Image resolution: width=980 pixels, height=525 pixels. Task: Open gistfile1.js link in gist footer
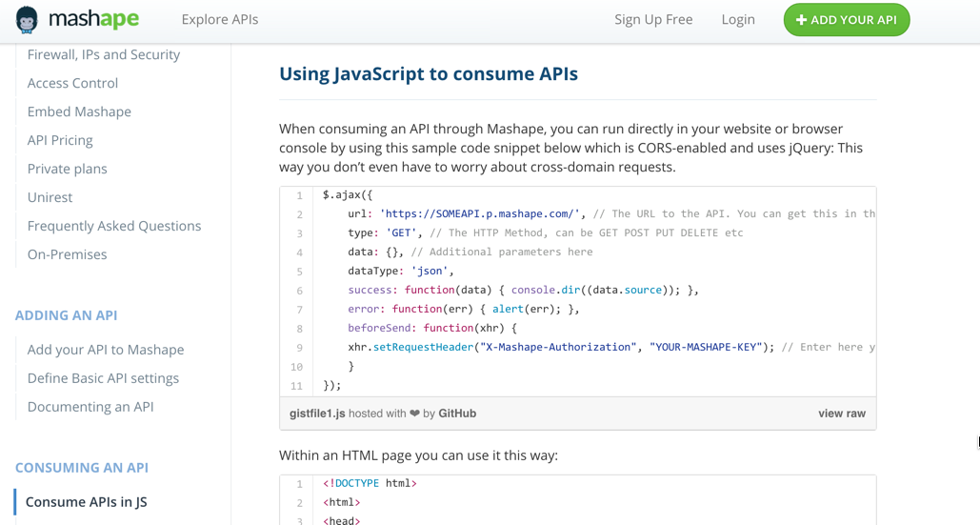pyautogui.click(x=317, y=414)
